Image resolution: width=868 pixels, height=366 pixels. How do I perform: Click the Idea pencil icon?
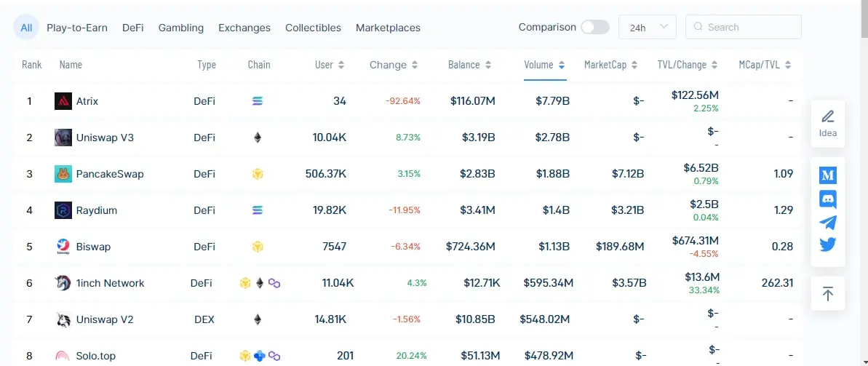coord(827,117)
